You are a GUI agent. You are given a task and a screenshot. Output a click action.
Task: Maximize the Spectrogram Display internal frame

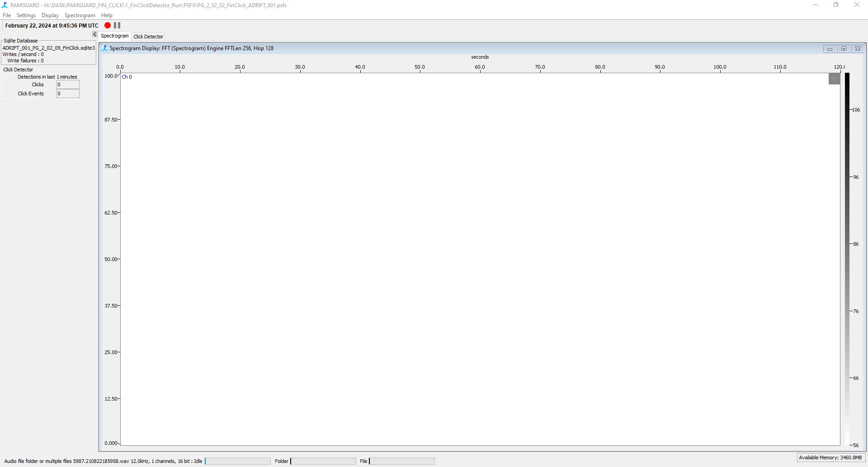[844, 49]
